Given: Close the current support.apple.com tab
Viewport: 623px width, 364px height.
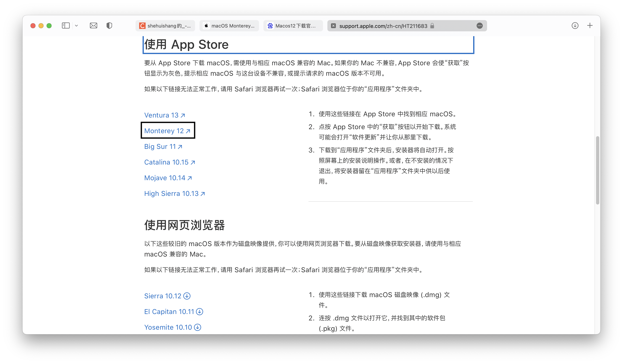Looking at the screenshot, I should pos(333,26).
